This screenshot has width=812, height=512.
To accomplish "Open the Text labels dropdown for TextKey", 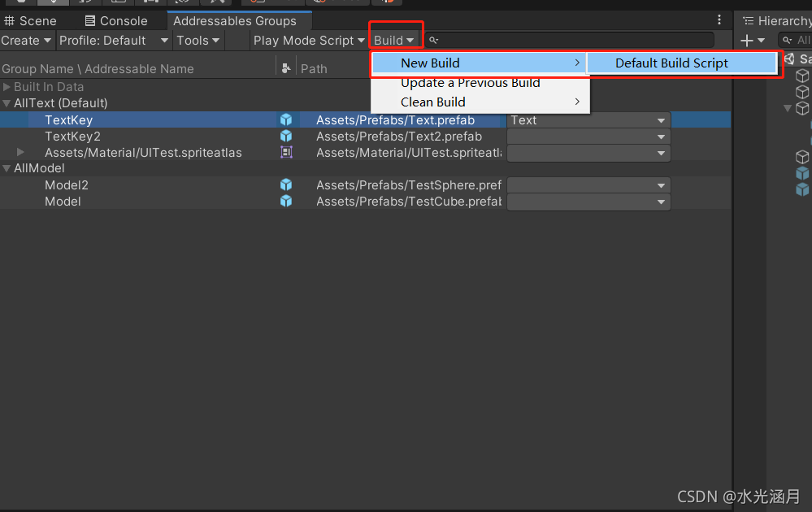I will pos(588,120).
